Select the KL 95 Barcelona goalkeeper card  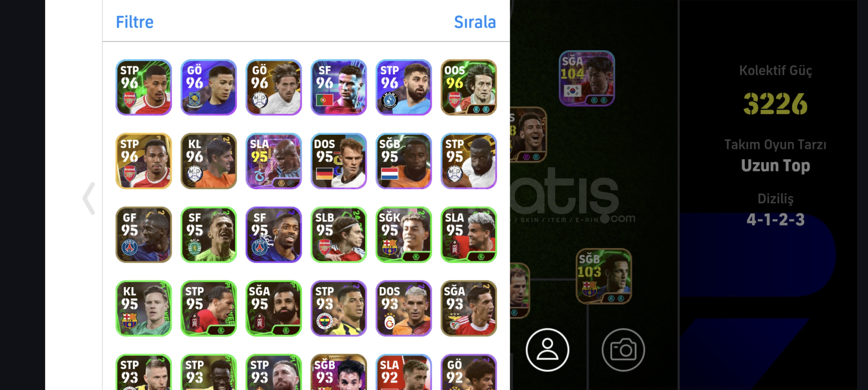click(x=144, y=308)
